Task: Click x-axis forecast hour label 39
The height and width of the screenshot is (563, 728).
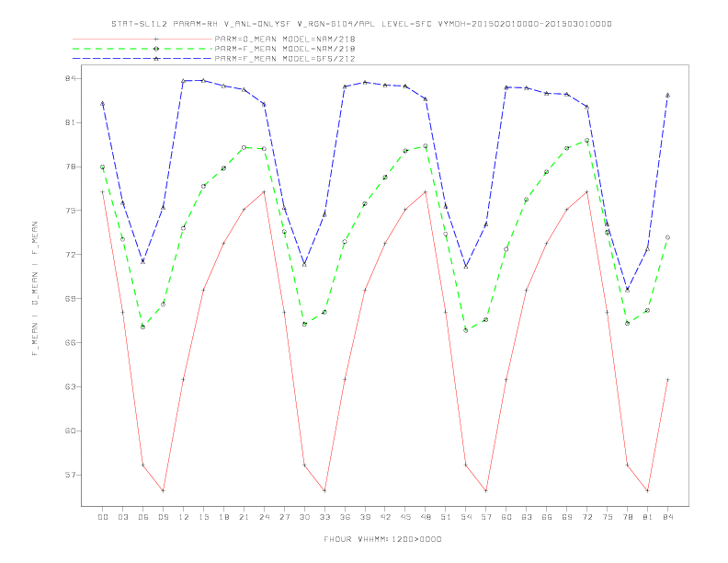Action: click(366, 517)
